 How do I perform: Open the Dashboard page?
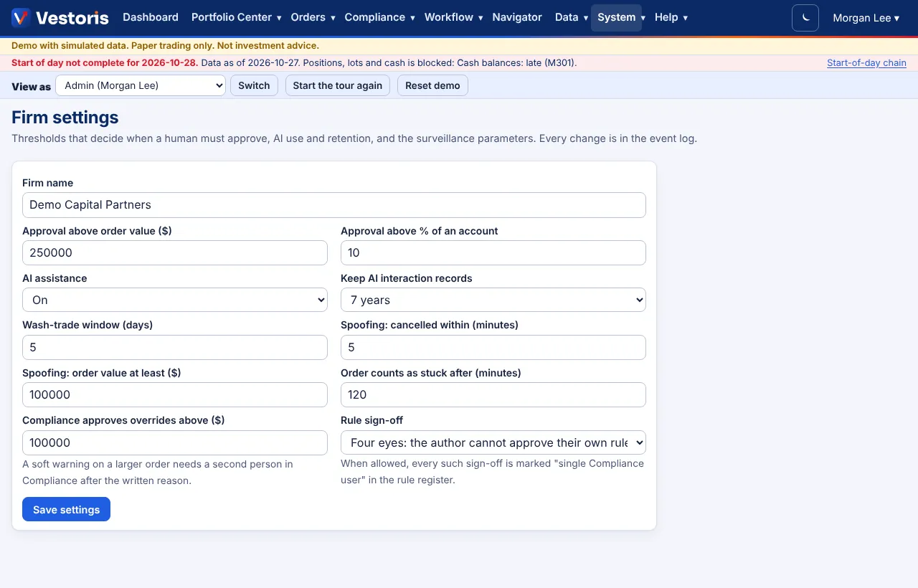[x=151, y=17]
